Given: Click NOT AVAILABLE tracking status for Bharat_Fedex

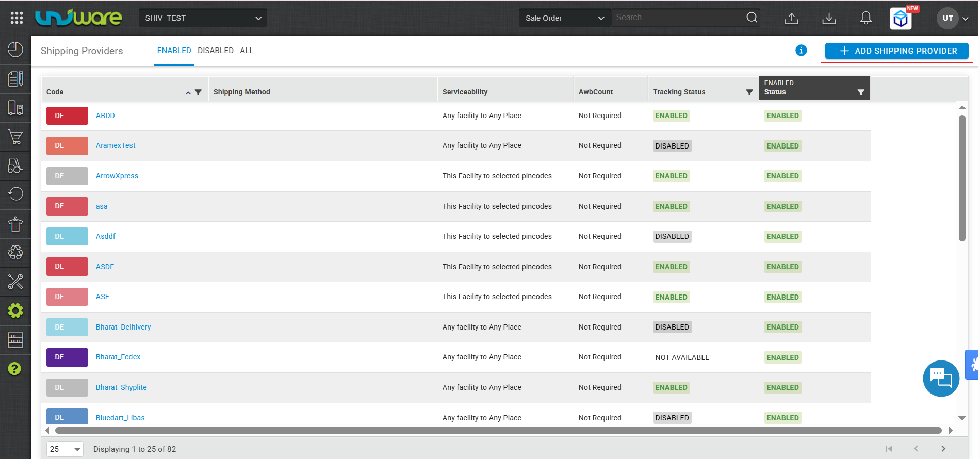Looking at the screenshot, I should (x=682, y=357).
